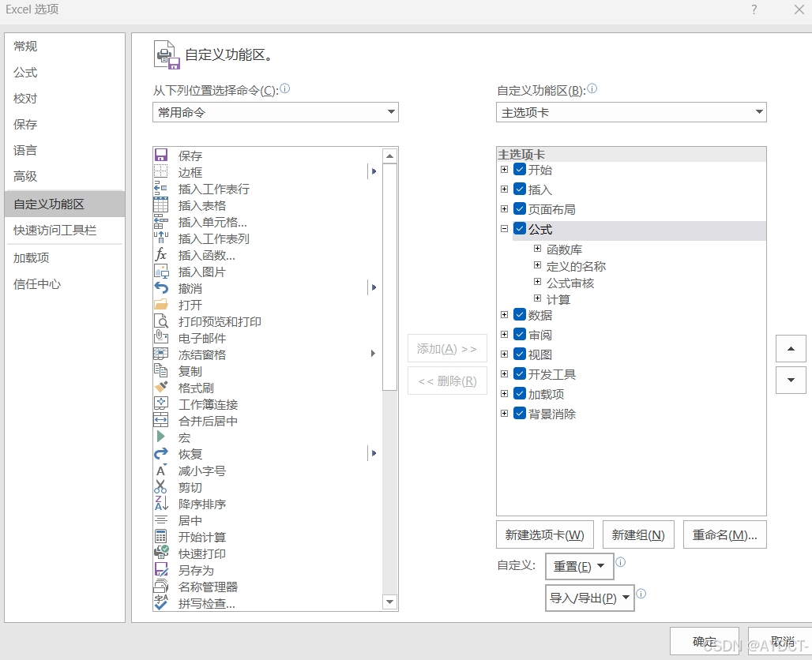Click the 减小字号 icon
The image size is (812, 660).
click(161, 470)
